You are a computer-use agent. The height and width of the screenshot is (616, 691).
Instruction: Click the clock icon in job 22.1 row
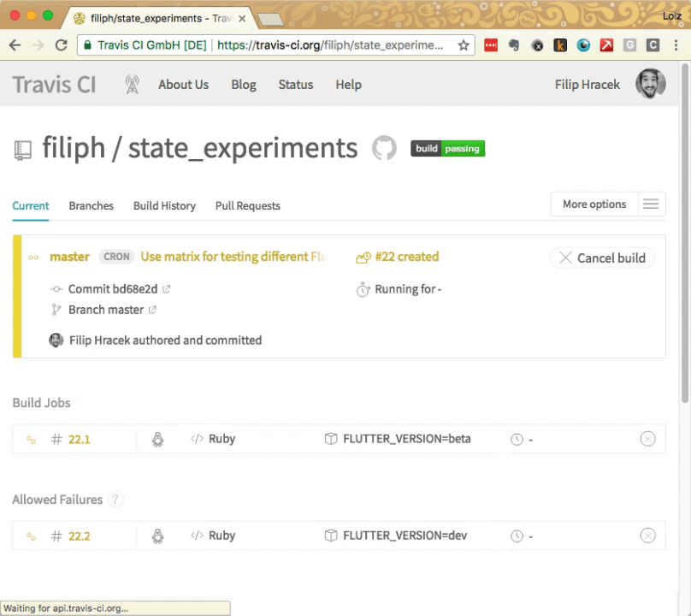517,440
